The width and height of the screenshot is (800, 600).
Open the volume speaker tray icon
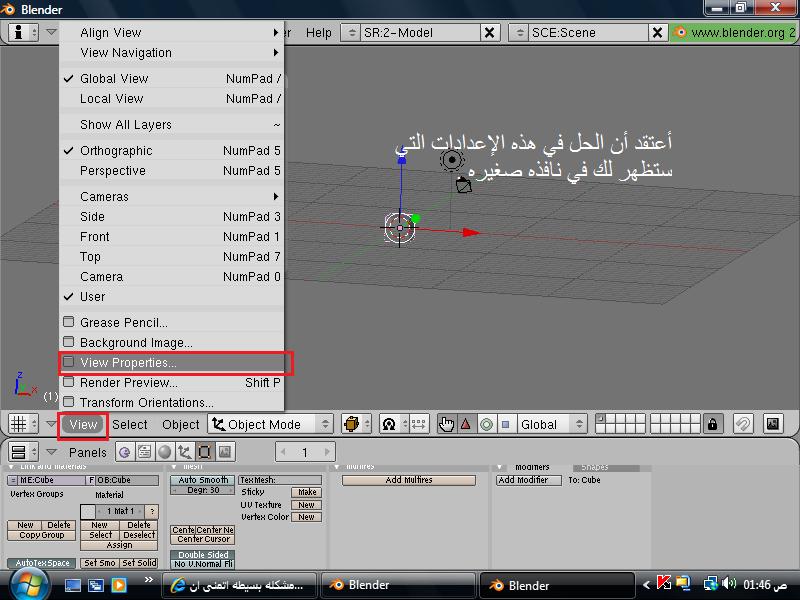pyautogui.click(x=729, y=584)
